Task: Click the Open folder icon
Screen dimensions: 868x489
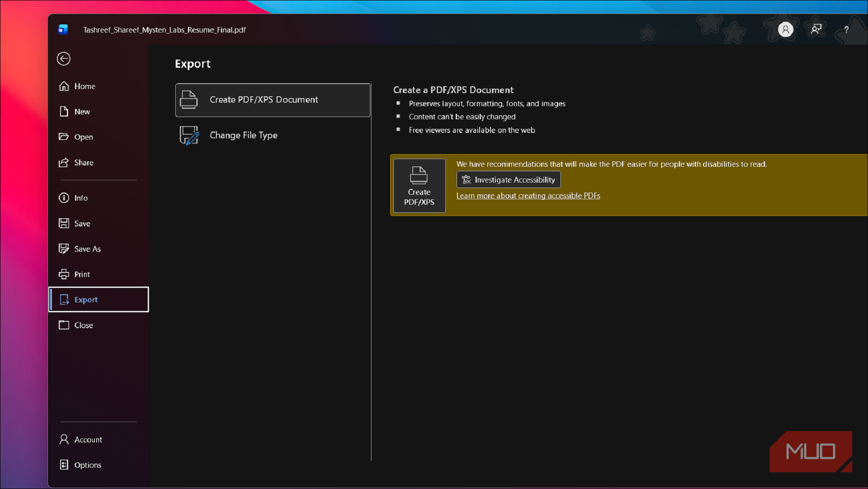Action: (x=64, y=136)
